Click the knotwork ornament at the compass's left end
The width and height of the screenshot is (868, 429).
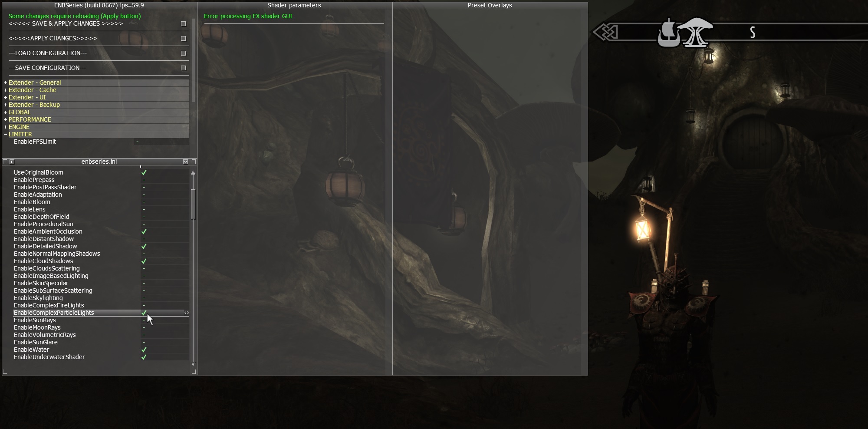pyautogui.click(x=605, y=32)
